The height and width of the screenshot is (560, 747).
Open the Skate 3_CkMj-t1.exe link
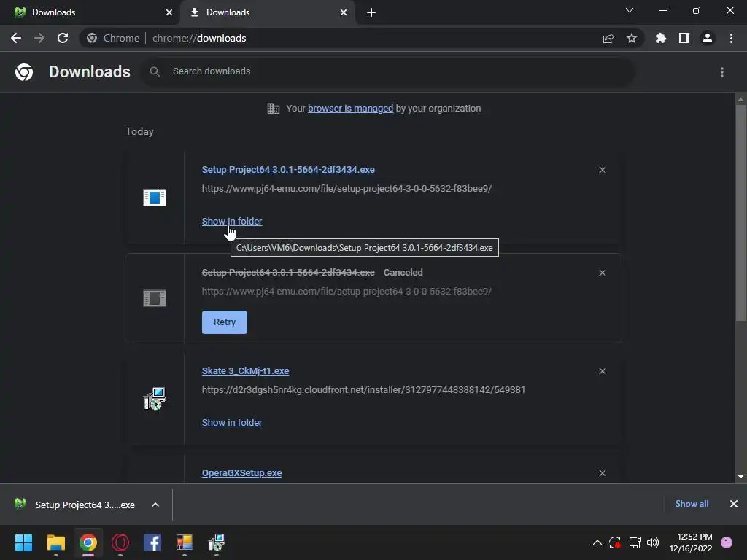click(x=245, y=371)
